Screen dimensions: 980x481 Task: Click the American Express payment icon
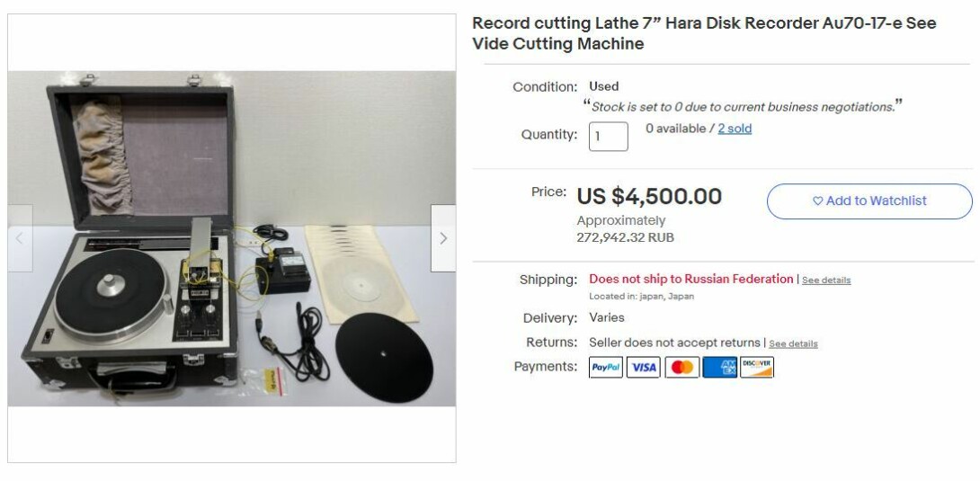pos(719,368)
